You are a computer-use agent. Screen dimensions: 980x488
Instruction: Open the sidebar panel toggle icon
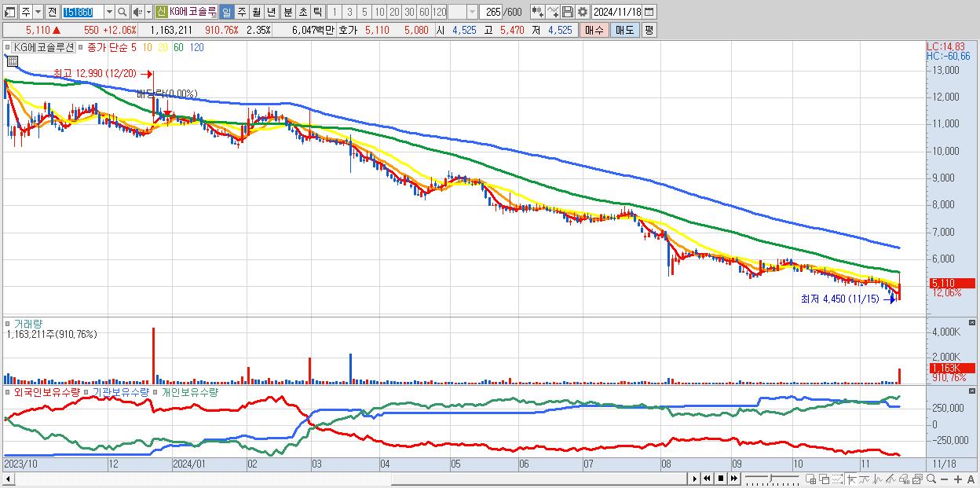(9, 12)
